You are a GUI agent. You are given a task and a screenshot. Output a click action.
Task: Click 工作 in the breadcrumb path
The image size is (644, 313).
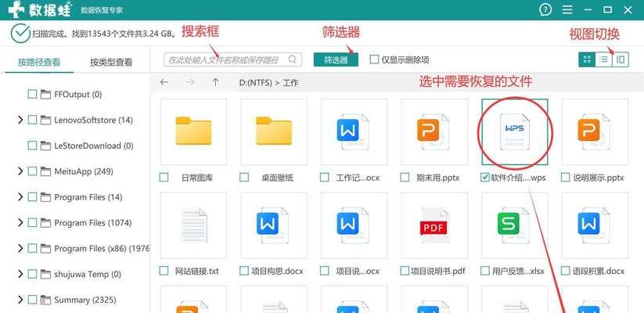coord(291,83)
